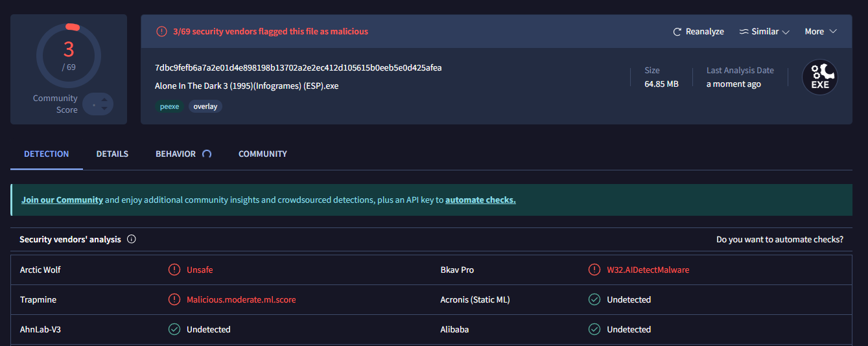
Task: Click the EXE file type icon
Action: [820, 77]
